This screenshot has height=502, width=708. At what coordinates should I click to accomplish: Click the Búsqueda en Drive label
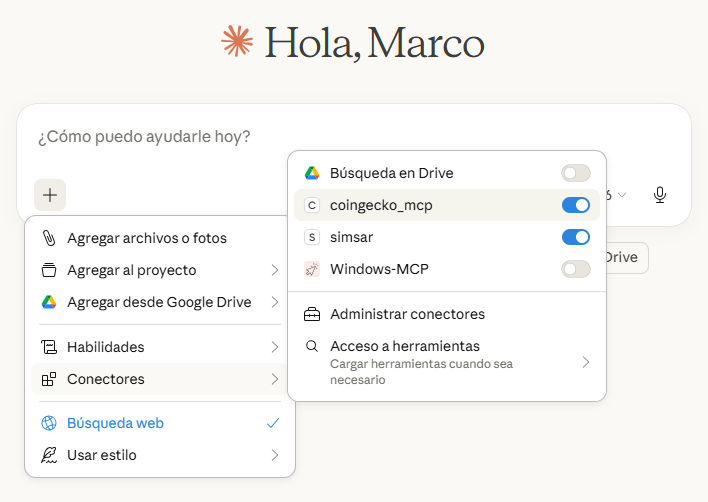point(391,173)
